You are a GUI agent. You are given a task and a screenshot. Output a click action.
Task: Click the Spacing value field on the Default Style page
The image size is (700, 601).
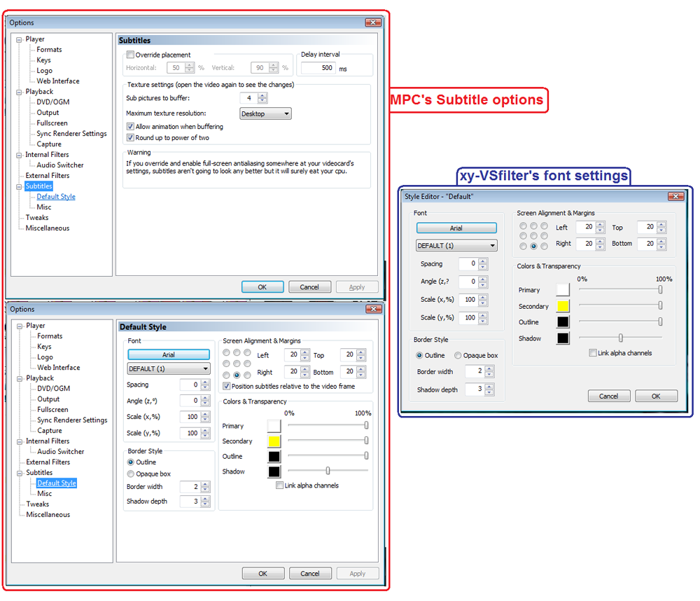point(190,385)
